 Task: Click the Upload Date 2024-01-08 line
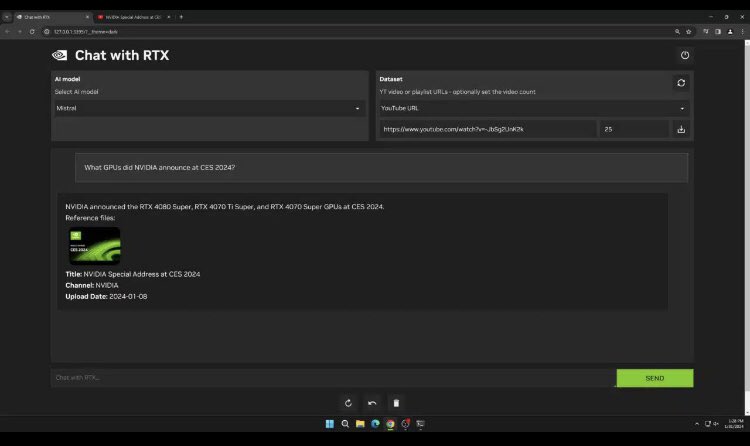[106, 297]
